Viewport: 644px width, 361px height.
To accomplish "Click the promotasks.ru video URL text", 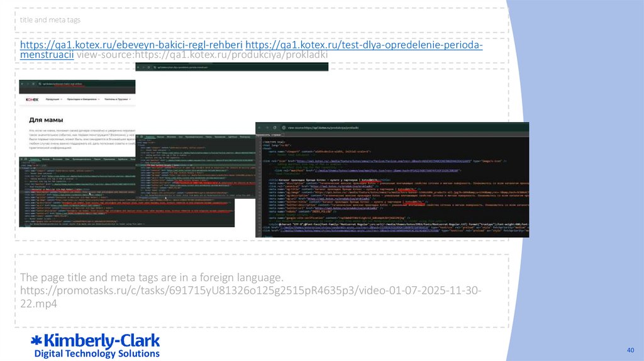I will (250, 297).
